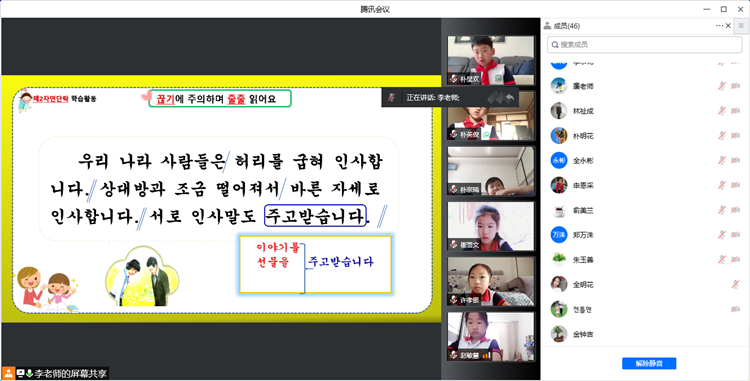The width and height of the screenshot is (750, 381).
Task: Open the three-dot menu in members panel
Action: pos(719,26)
